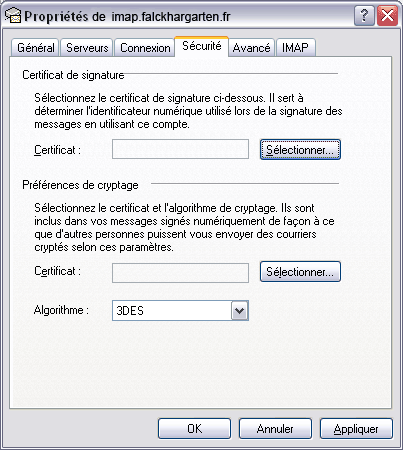Switch to the IMAP tab
403x450 pixels.
tap(295, 48)
